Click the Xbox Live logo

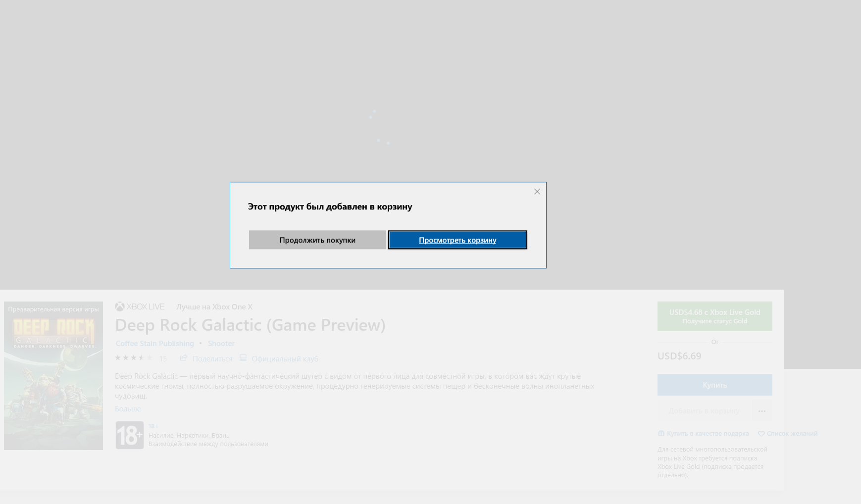pos(140,306)
